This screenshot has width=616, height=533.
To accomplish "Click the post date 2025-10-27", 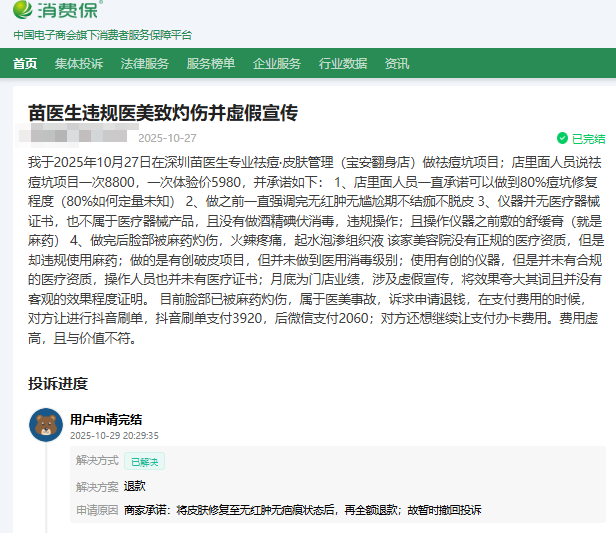I will (167, 138).
